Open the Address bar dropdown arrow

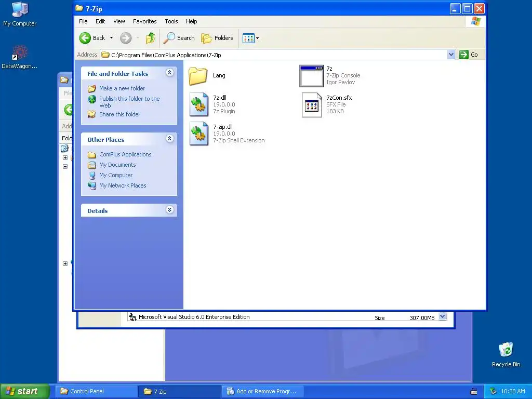point(451,55)
